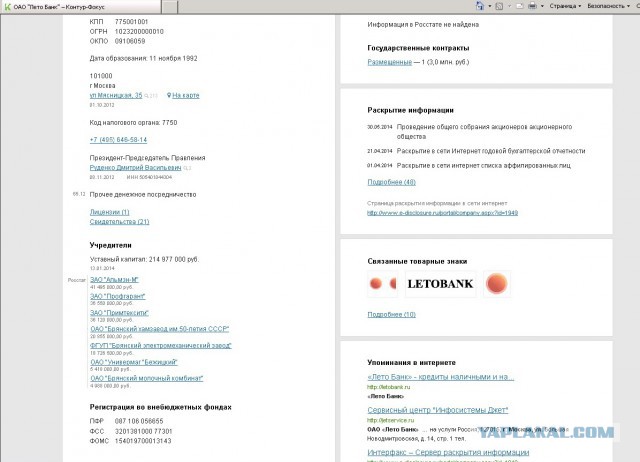Click the letobank.ru green URL text
640x462 pixels.
tap(388, 387)
